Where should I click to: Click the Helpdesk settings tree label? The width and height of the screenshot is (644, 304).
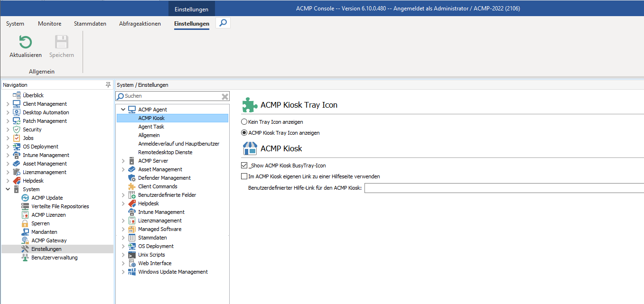pyautogui.click(x=149, y=203)
